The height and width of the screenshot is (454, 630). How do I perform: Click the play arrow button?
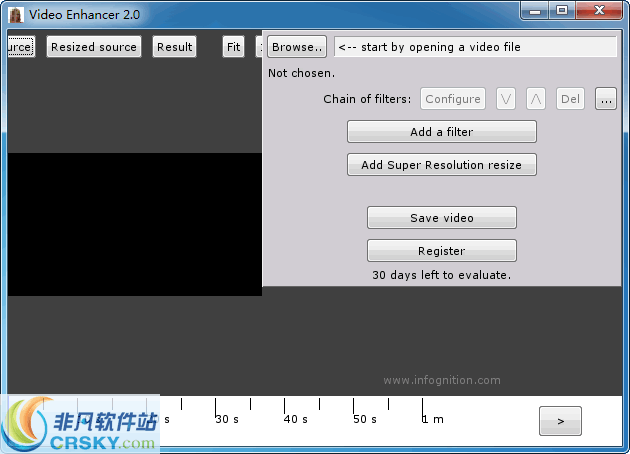[x=560, y=421]
